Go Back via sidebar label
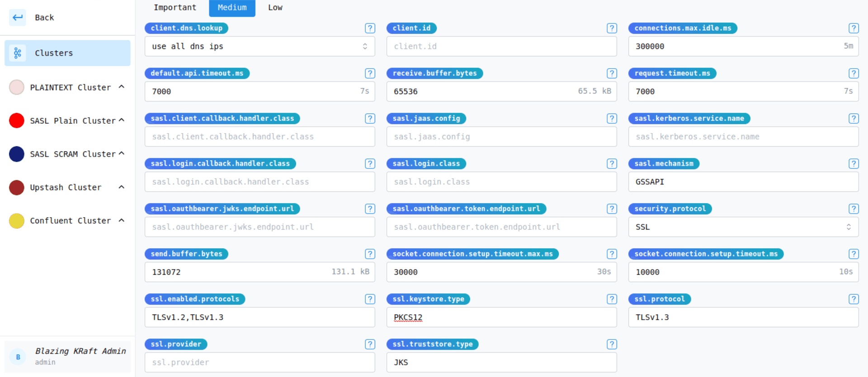The image size is (868, 377). pos(44,18)
